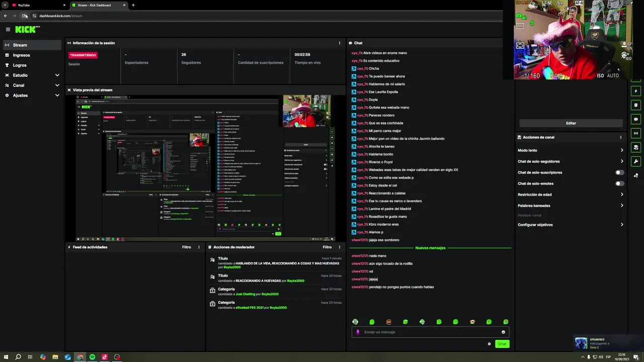The image size is (644, 362).
Task: Open Copilot from the taskbar
Action: (x=43, y=357)
